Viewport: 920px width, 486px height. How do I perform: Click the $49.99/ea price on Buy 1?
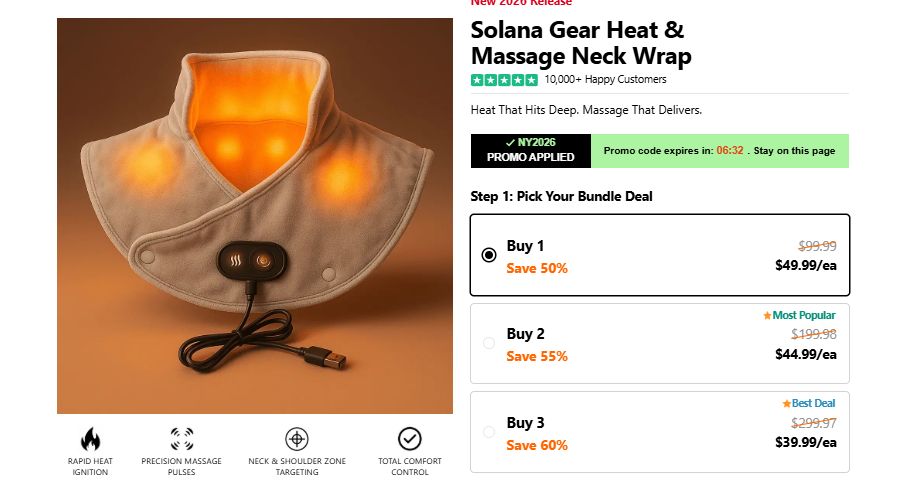pos(806,265)
